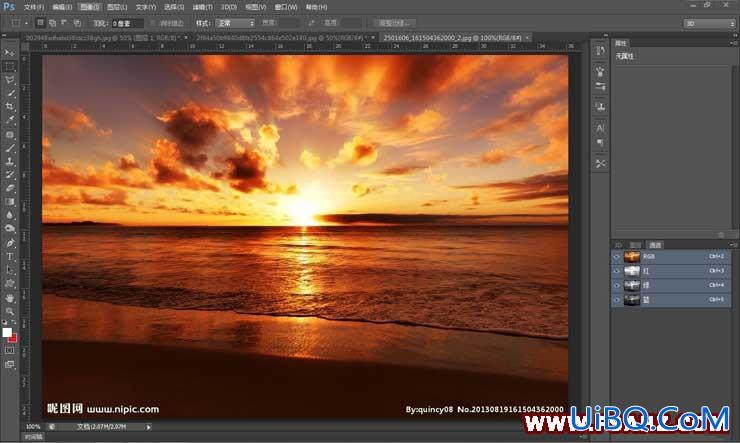Open the Channels panel flyout menu

733,245
